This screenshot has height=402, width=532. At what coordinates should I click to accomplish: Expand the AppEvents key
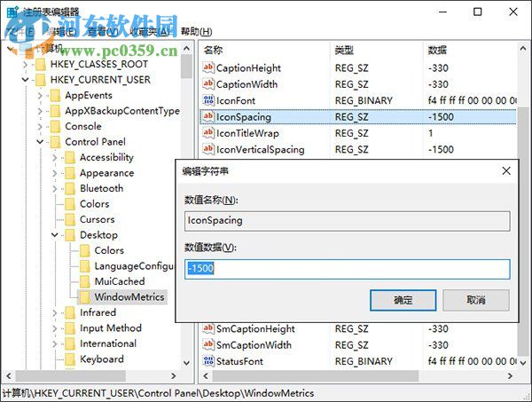(40, 96)
